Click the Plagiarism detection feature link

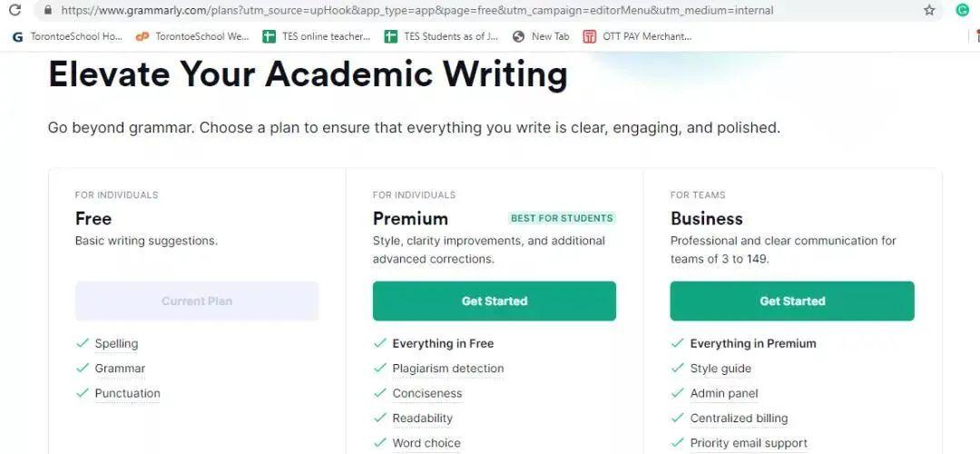pyautogui.click(x=447, y=369)
